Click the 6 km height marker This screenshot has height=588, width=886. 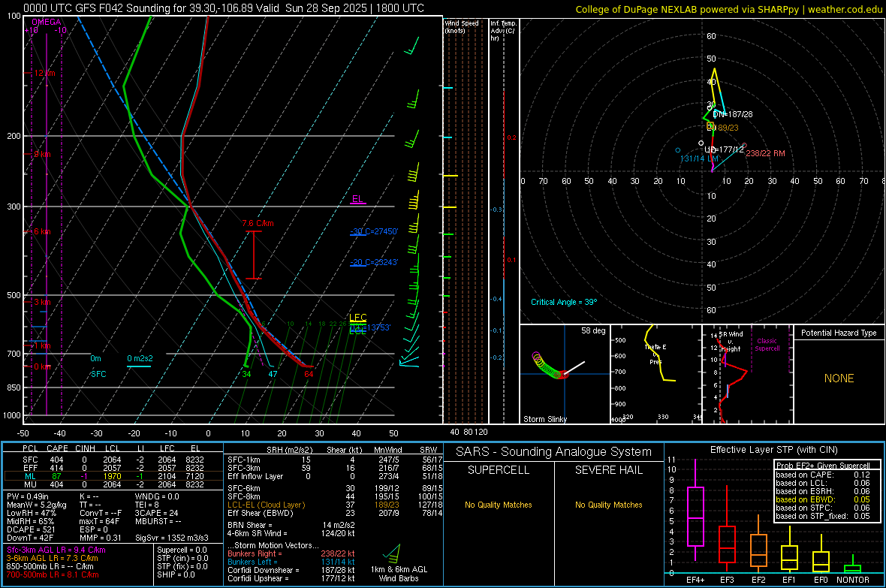[x=42, y=232]
